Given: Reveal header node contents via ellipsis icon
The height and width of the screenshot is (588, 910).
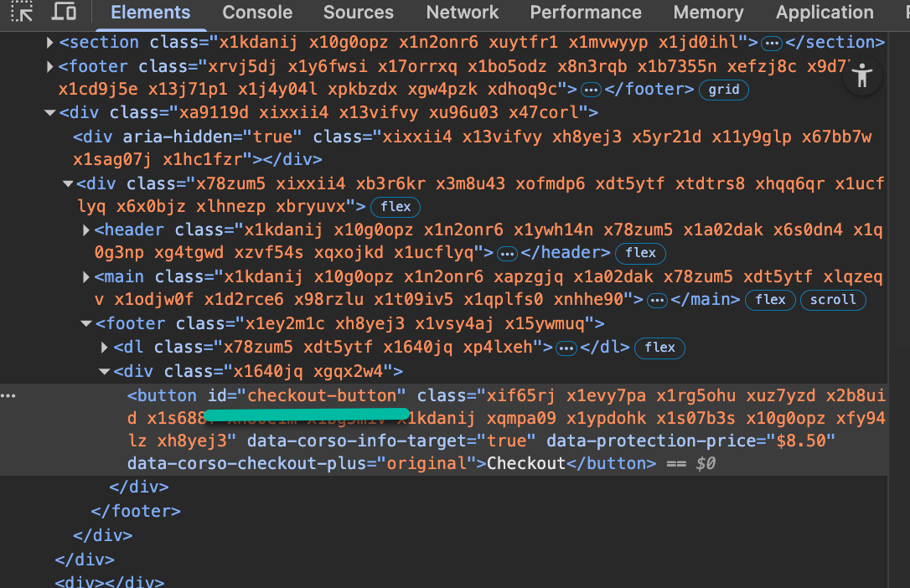Looking at the screenshot, I should tap(508, 253).
